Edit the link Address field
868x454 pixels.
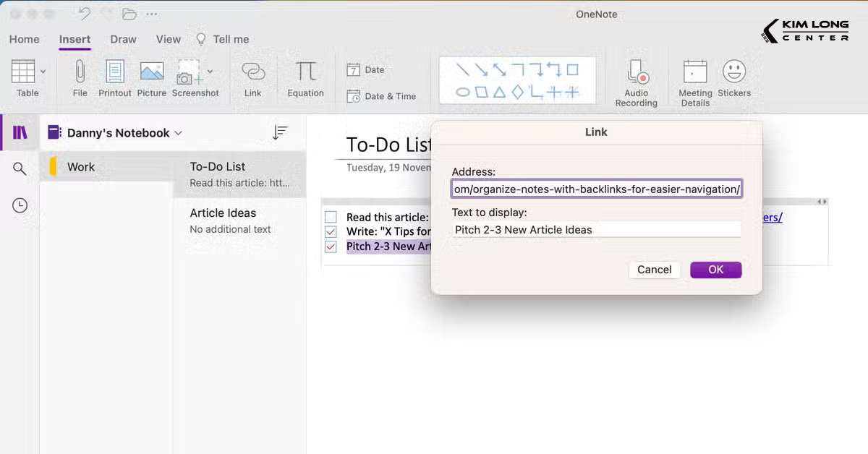pos(596,189)
